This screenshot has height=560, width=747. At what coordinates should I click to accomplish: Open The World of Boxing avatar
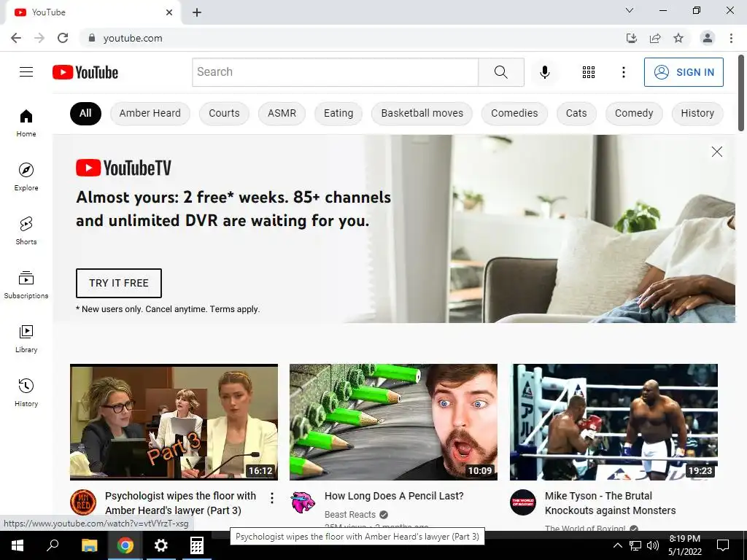tap(523, 502)
